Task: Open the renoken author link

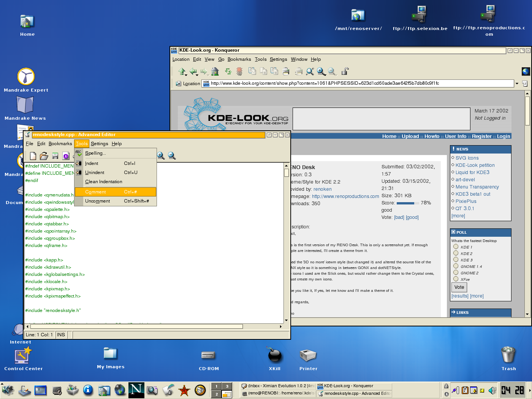Action: tap(322, 189)
